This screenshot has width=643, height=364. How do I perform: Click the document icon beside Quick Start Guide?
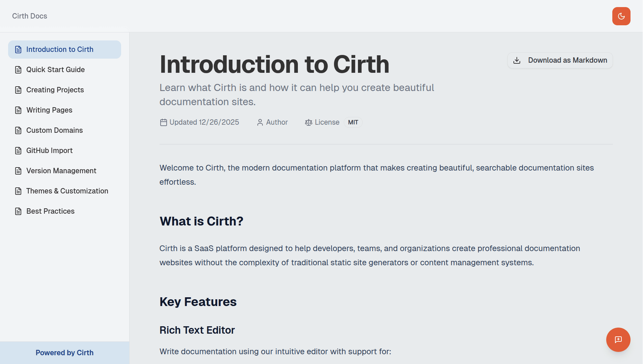(x=18, y=69)
